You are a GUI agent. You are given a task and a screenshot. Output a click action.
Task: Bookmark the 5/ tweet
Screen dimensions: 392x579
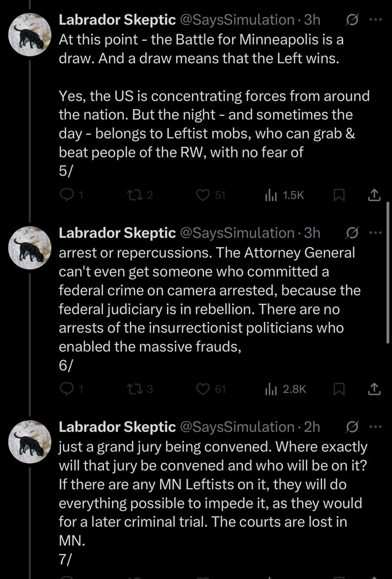tap(339, 196)
